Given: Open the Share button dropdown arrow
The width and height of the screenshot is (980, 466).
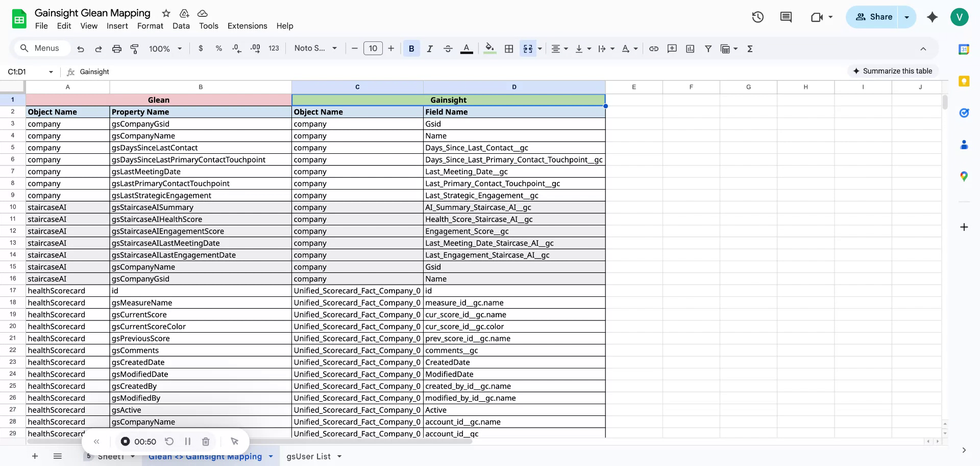Looking at the screenshot, I should 906,17.
